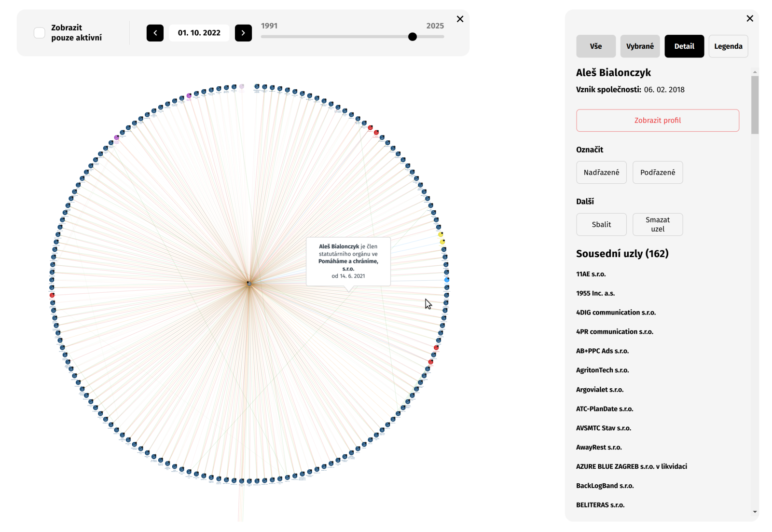The image size is (772, 532).
Task: Click the timeline year slider handle
Action: pyautogui.click(x=413, y=37)
